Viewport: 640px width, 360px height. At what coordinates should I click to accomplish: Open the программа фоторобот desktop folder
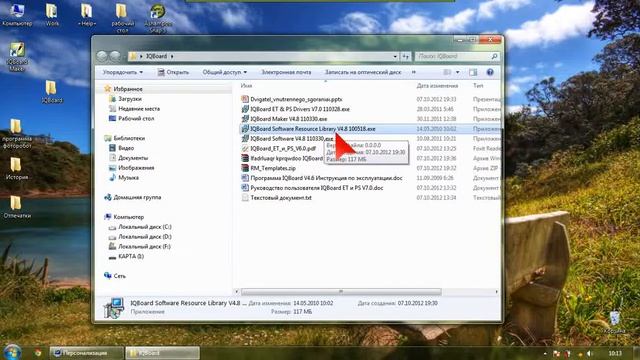[x=17, y=134]
